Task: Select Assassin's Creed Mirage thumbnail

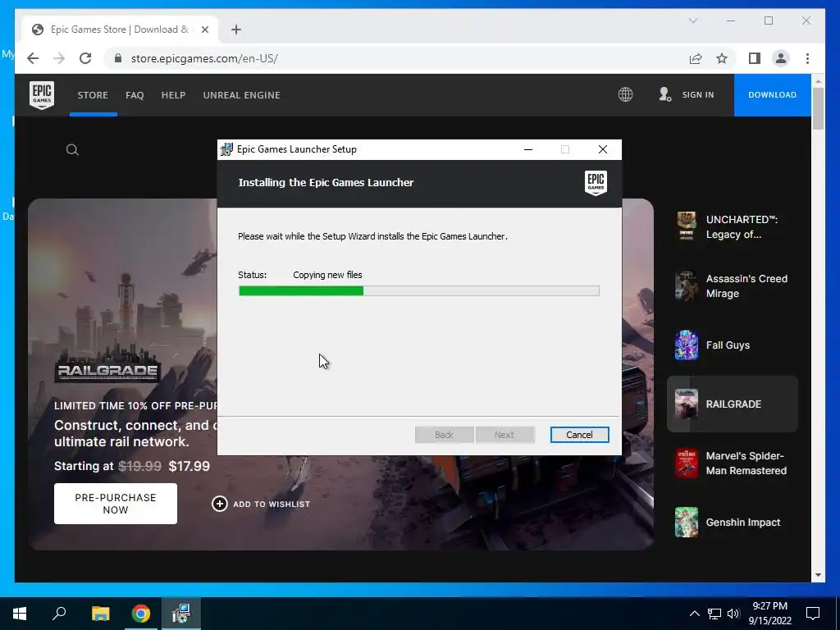Action: pyautogui.click(x=687, y=286)
